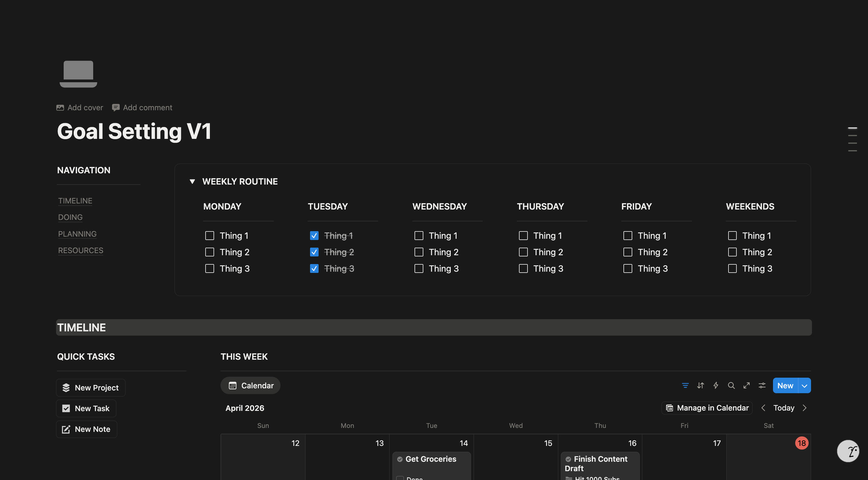Select the Calendar view tab
The image size is (868, 480).
point(251,385)
